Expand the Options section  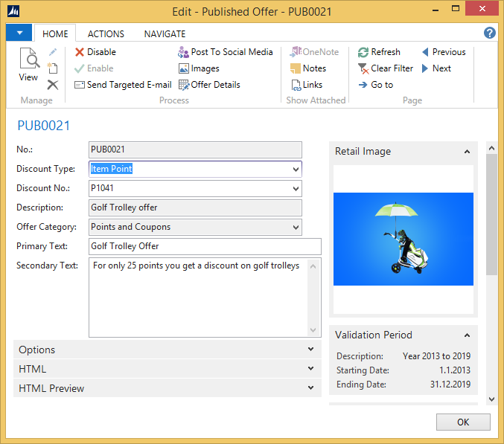click(168, 350)
